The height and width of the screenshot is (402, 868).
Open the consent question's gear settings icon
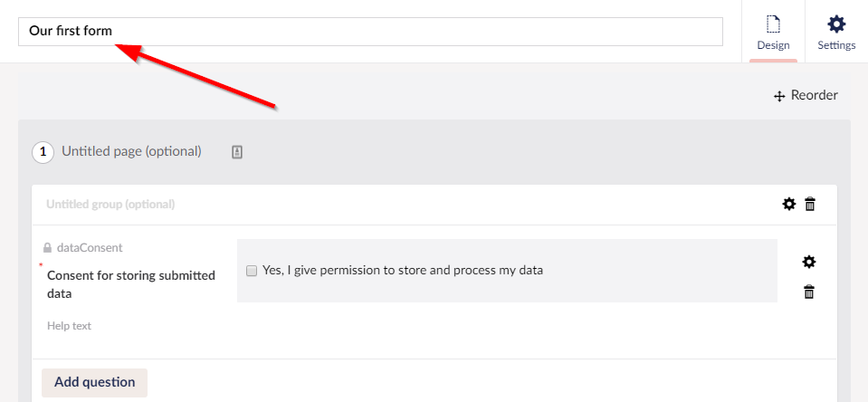(x=809, y=263)
